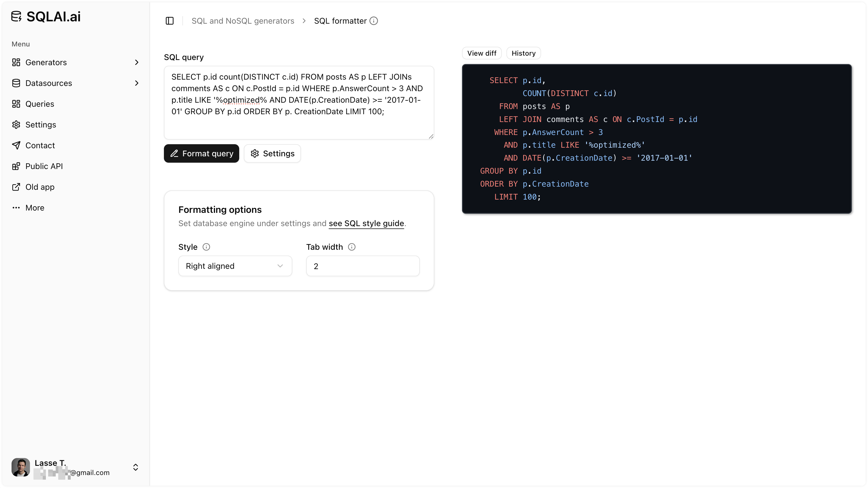
Task: Click the Tab width info icon
Action: click(x=352, y=247)
